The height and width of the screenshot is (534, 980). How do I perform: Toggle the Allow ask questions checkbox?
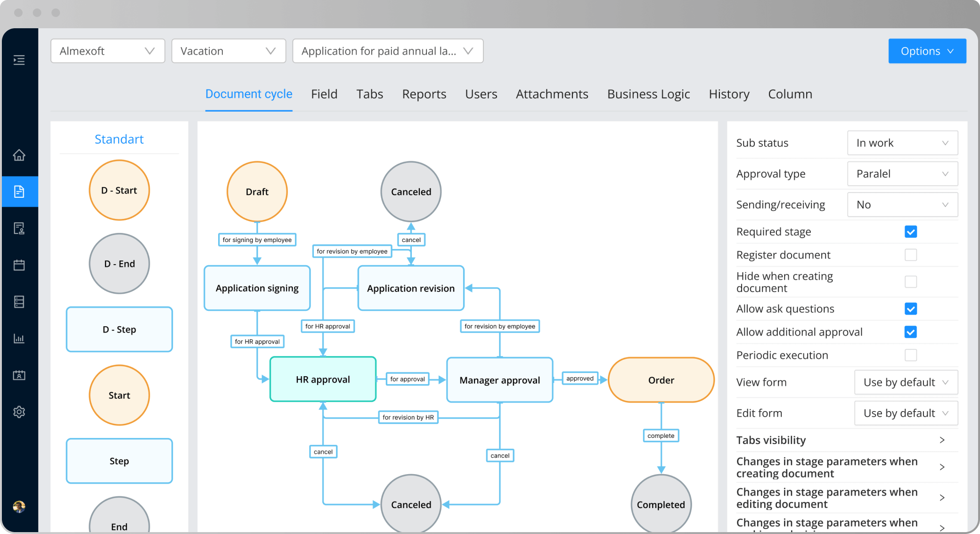coord(911,309)
